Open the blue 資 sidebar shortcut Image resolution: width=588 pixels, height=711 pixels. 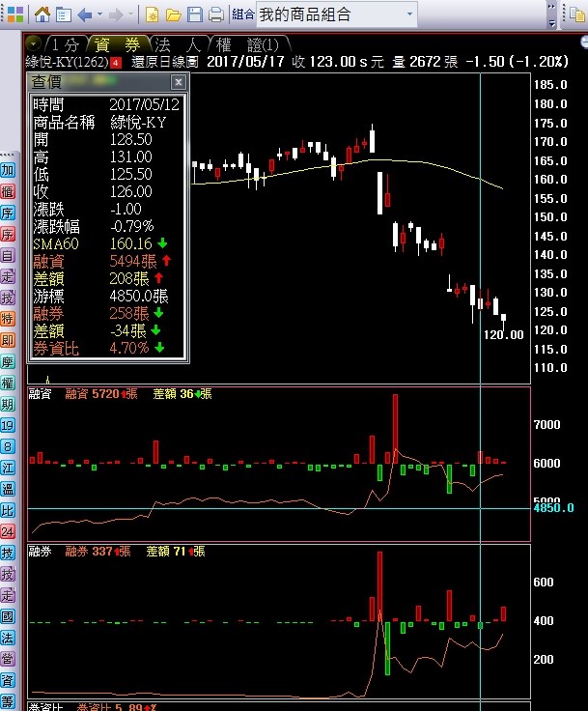click(x=8, y=680)
